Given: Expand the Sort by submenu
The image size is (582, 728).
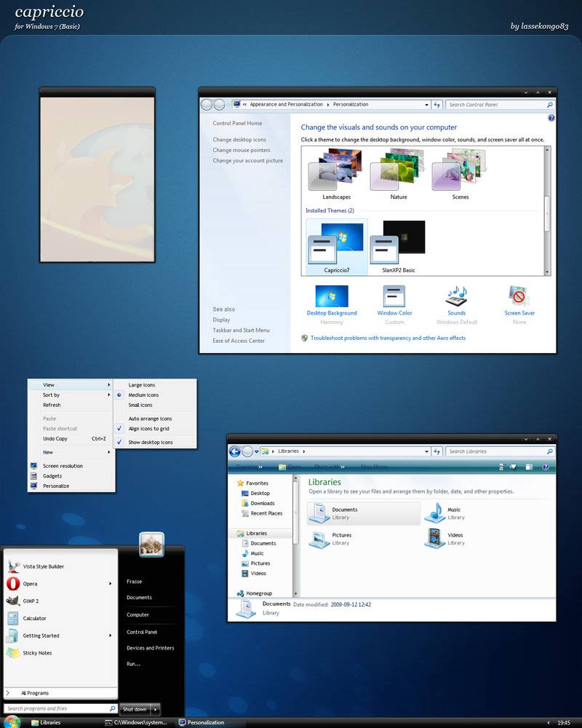Looking at the screenshot, I should click(51, 395).
